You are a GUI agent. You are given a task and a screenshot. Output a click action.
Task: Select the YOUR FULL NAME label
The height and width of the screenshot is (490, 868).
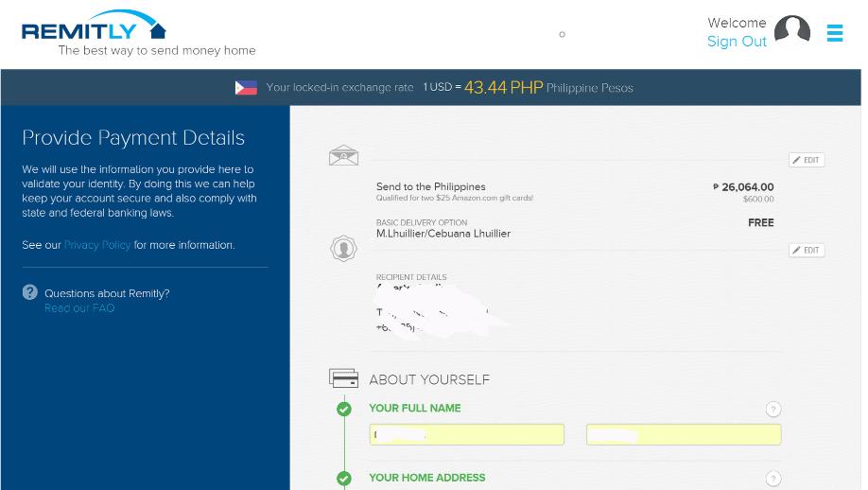tap(415, 408)
